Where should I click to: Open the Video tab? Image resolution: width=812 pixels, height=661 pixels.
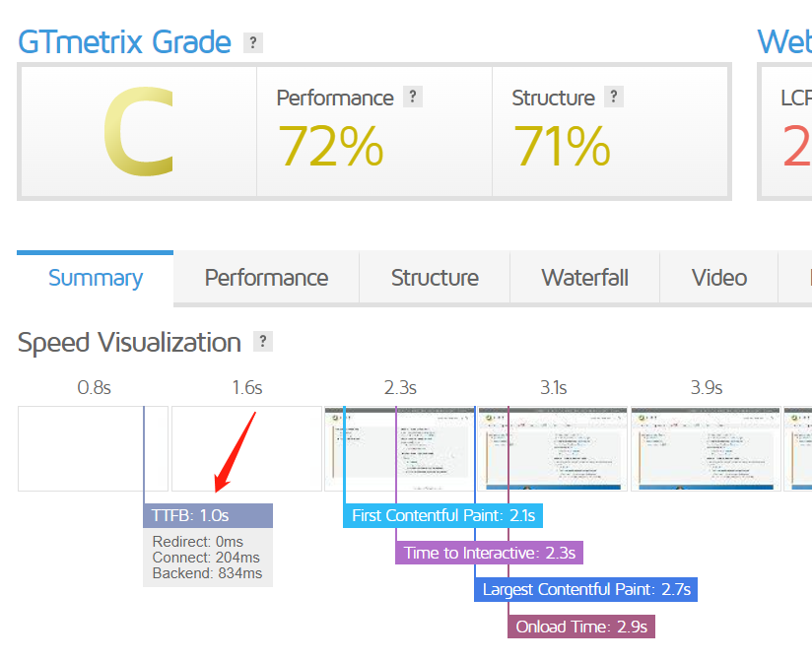[719, 278]
